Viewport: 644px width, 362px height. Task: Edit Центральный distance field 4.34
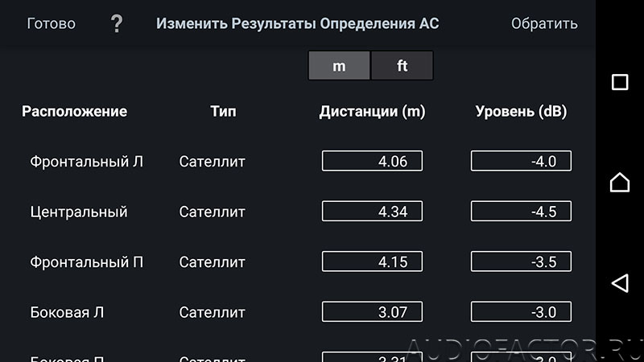(372, 211)
